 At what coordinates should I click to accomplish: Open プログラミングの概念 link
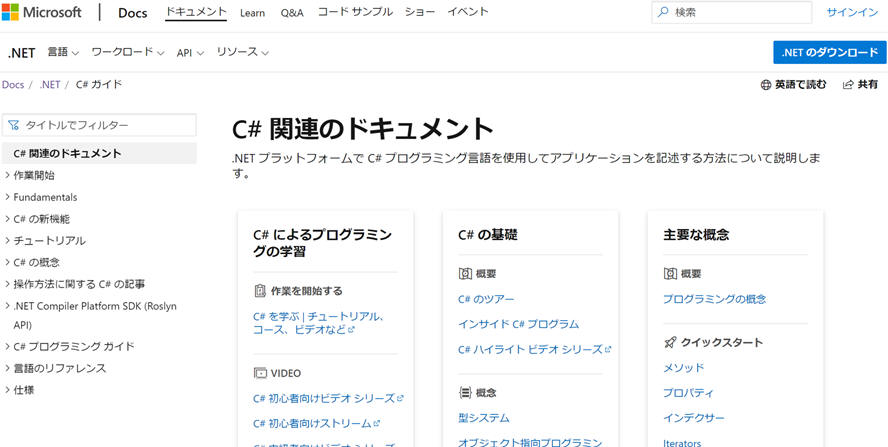[x=715, y=299]
